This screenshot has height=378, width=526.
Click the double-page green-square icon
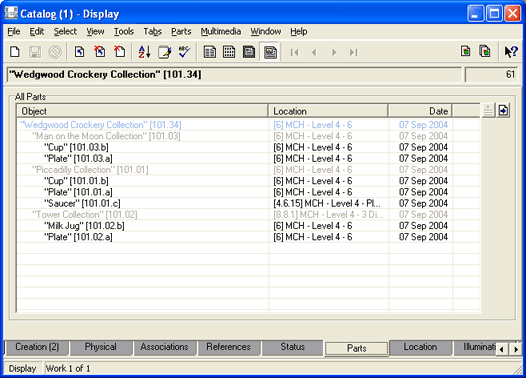[485, 51]
